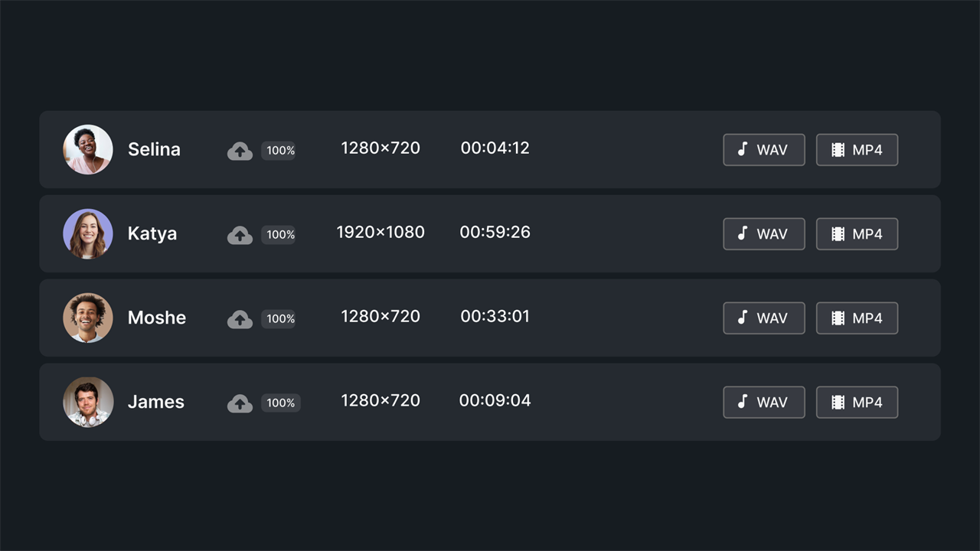Click the cloud upload icon for Selina
This screenshot has height=551, width=980.
pyautogui.click(x=240, y=151)
